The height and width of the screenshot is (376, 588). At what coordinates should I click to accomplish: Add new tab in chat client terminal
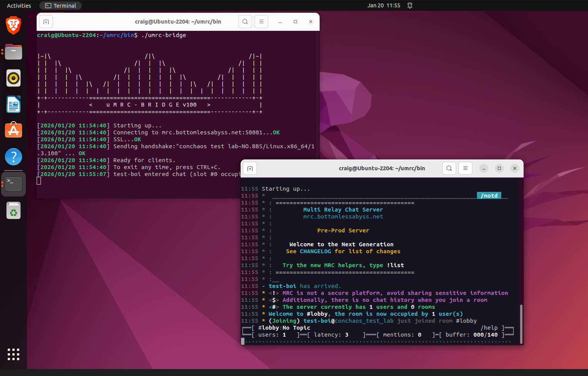250,168
